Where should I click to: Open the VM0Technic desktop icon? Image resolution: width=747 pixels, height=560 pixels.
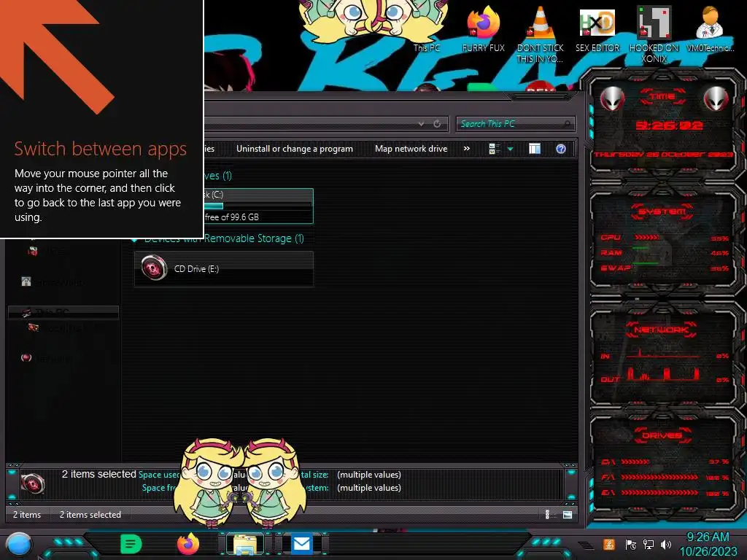tap(710, 28)
